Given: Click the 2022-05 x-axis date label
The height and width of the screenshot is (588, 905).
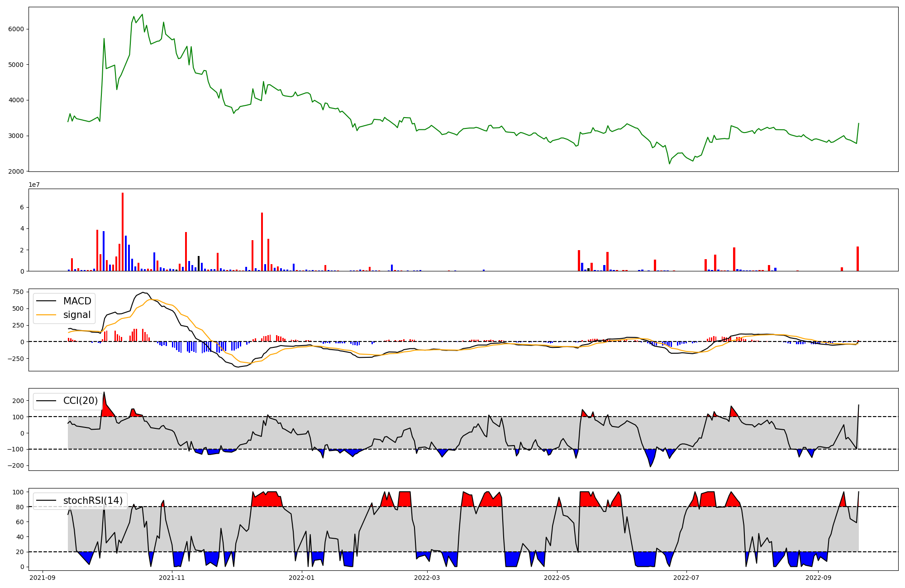Looking at the screenshot, I should pos(557,578).
